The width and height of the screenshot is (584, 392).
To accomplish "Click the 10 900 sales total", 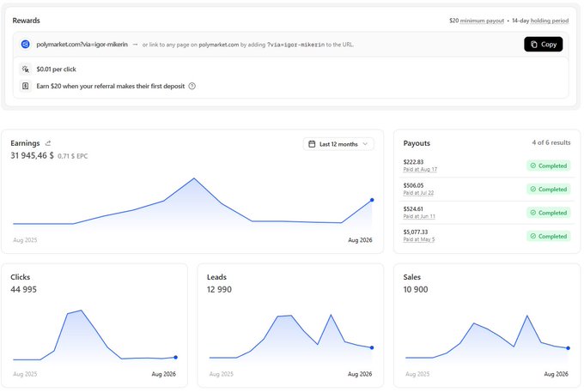I will (x=416, y=289).
